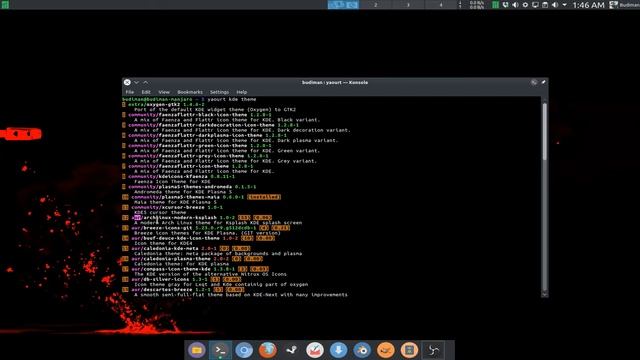Open the File menu in Konsole

tap(130, 92)
